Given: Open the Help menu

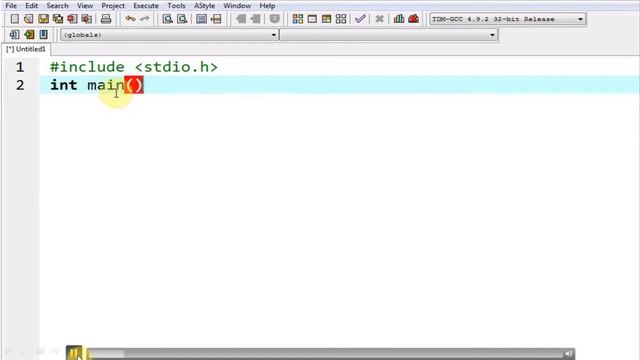Looking at the screenshot, I should point(267,6).
